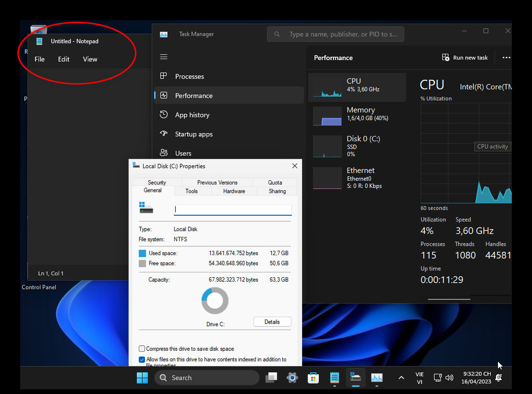Image resolution: width=532 pixels, height=394 pixels.
Task: Select the CPU performance graph entry
Action: (357, 87)
